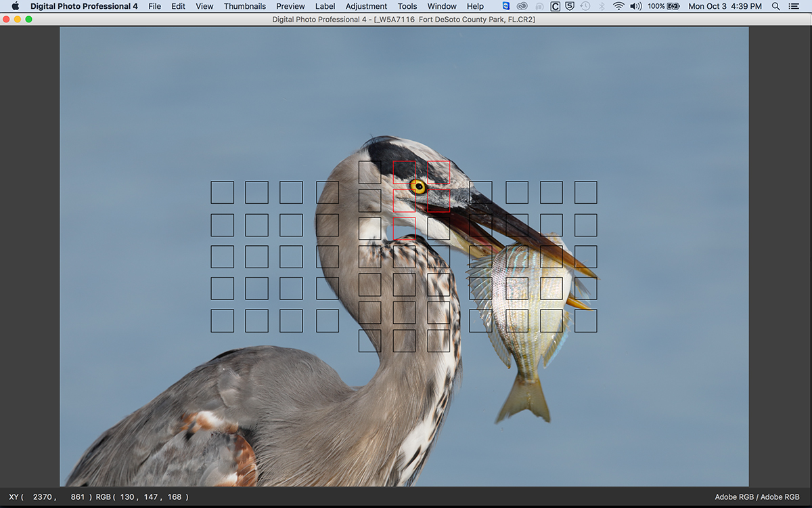
Task: Open the Edit menu
Action: (x=178, y=6)
